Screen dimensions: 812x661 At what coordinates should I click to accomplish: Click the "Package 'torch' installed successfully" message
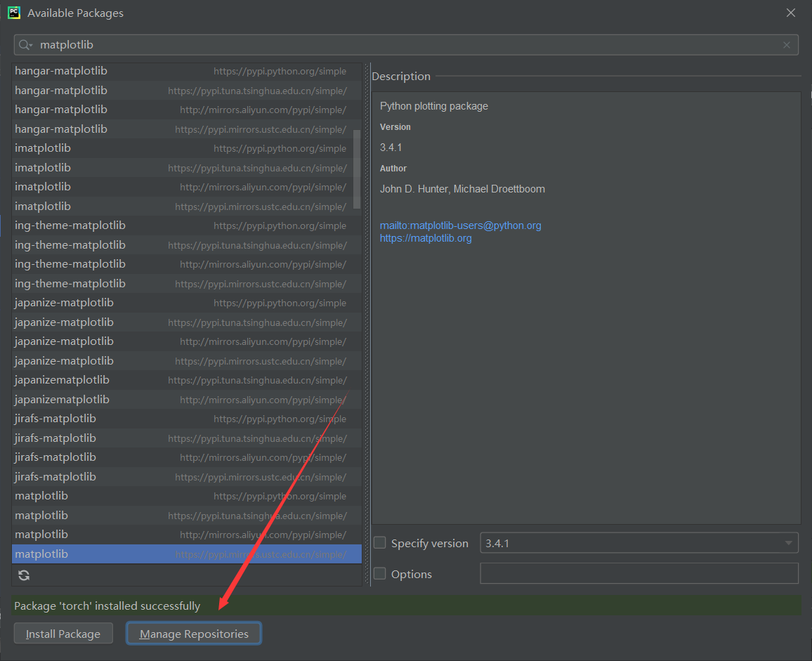pos(107,606)
